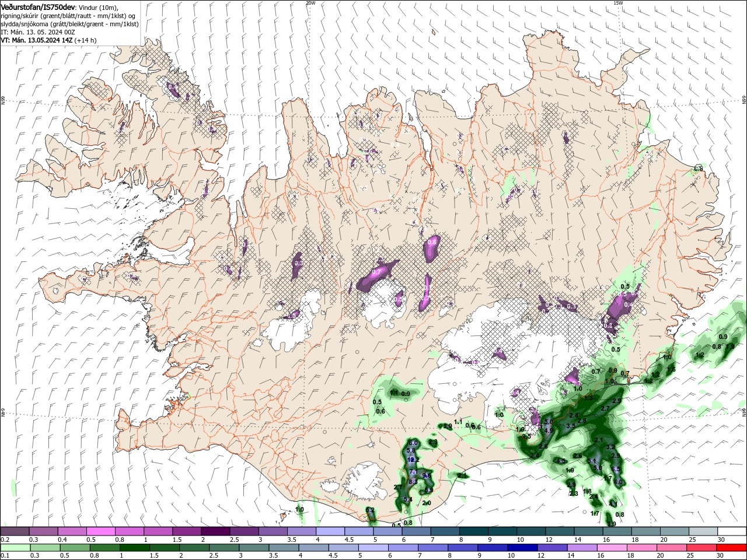Click the 5.1 rainfall value on the map
Image resolution: width=747 pixels, height=560 pixels.
pyautogui.click(x=592, y=461)
